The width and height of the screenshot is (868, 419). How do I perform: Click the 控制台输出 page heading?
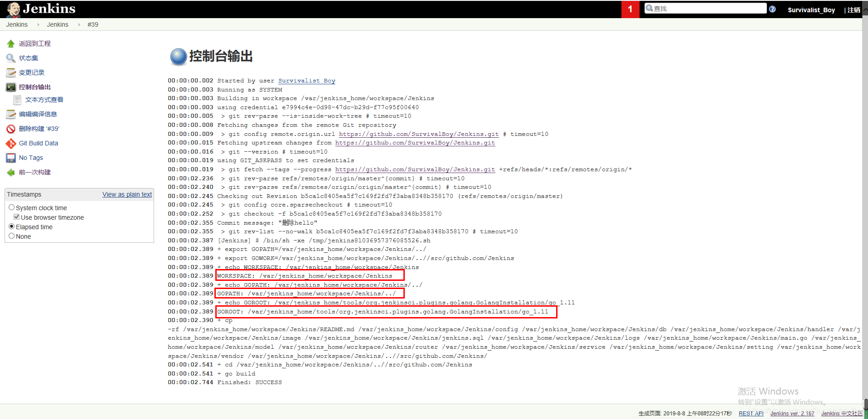221,56
